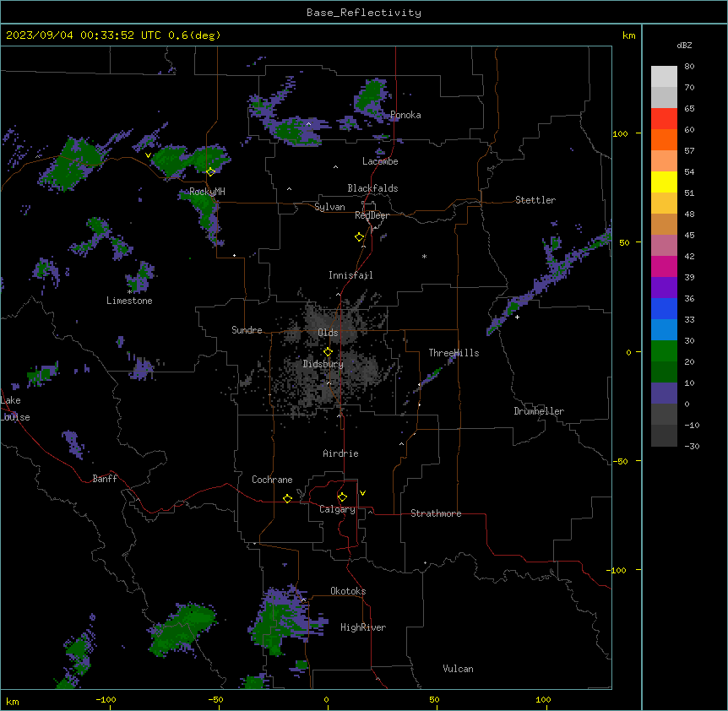Pick the orange 60-57 dBZ legend swatch
Viewport: 728px width, 711px height.
coord(664,139)
